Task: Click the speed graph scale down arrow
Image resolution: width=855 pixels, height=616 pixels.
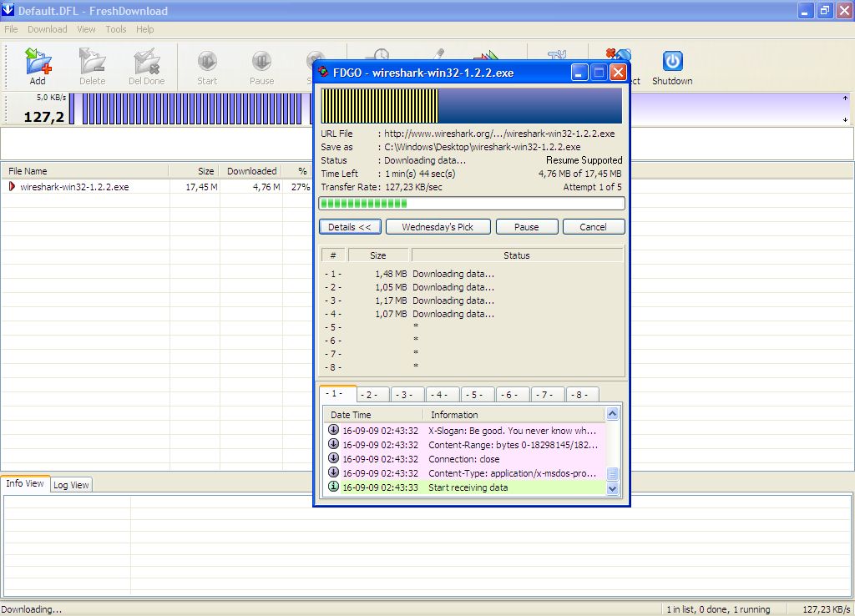Action: pos(845,119)
